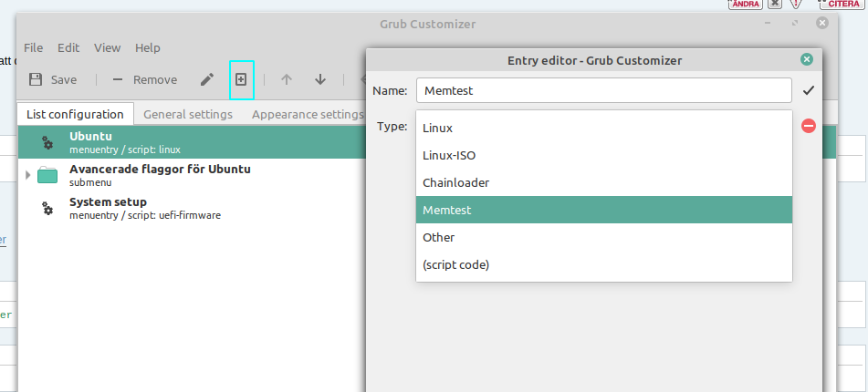This screenshot has width=868, height=392.
Task: Close the Entry editor dialog
Action: 807,60
